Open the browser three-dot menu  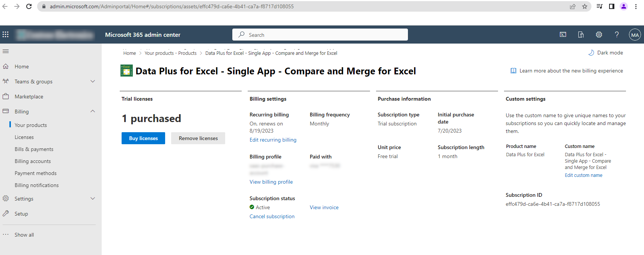[636, 6]
